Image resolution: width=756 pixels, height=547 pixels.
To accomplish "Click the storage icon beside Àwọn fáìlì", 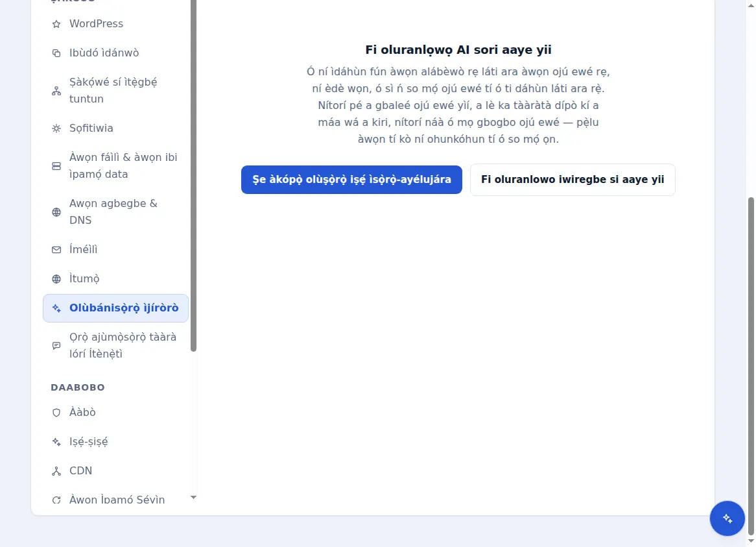I will click(56, 166).
